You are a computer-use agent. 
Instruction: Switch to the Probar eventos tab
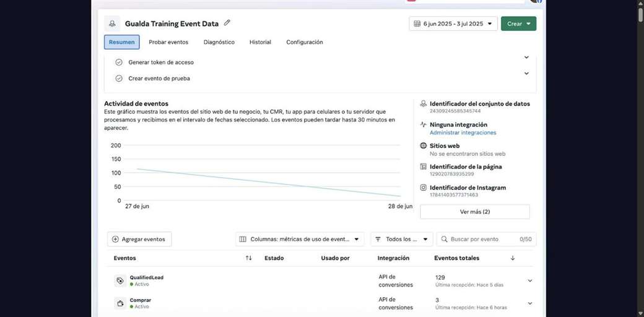pyautogui.click(x=168, y=42)
